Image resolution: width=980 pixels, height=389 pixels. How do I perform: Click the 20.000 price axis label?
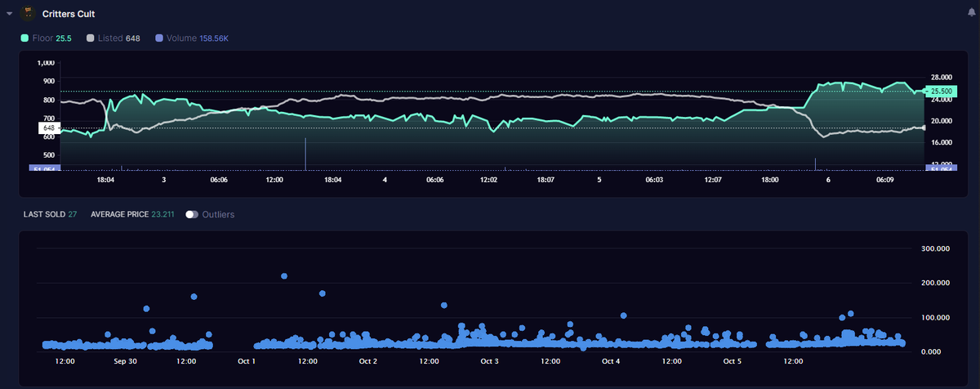pyautogui.click(x=942, y=121)
